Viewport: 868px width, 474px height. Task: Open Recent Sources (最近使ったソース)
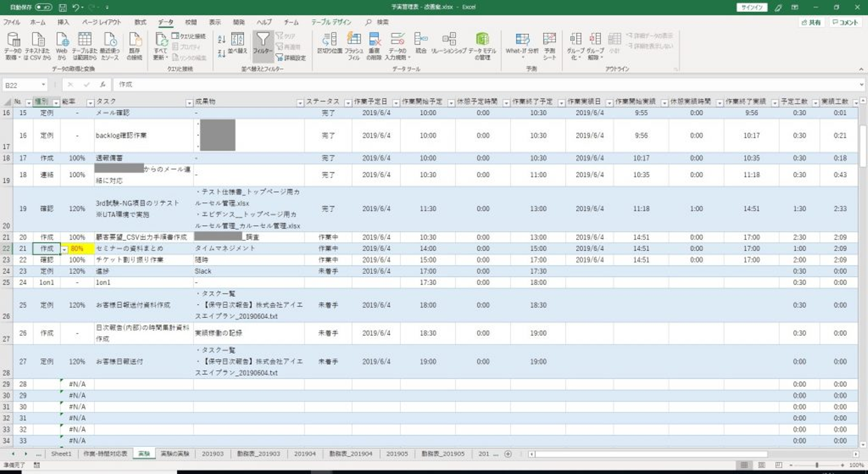[110, 46]
